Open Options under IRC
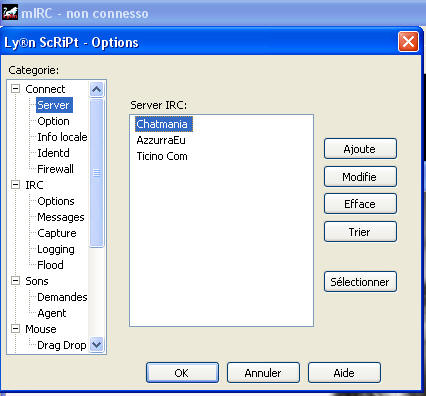 click(56, 201)
